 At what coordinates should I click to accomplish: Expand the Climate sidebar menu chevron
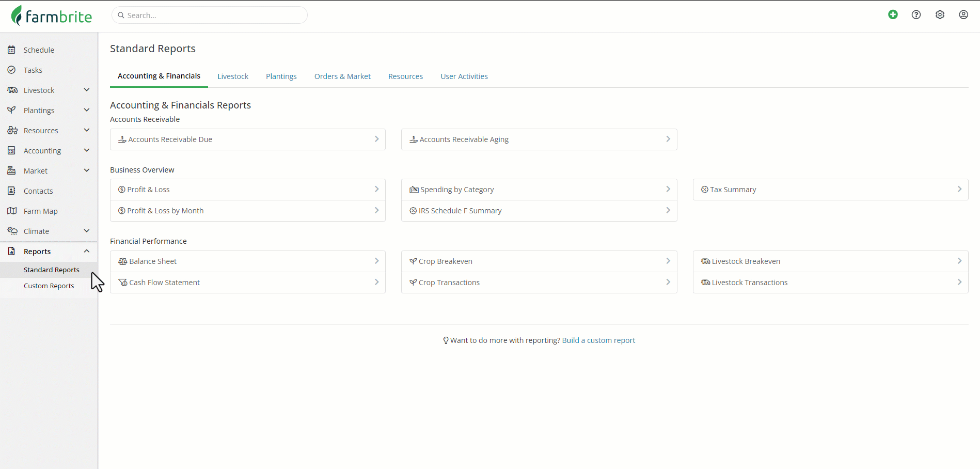pos(87,231)
